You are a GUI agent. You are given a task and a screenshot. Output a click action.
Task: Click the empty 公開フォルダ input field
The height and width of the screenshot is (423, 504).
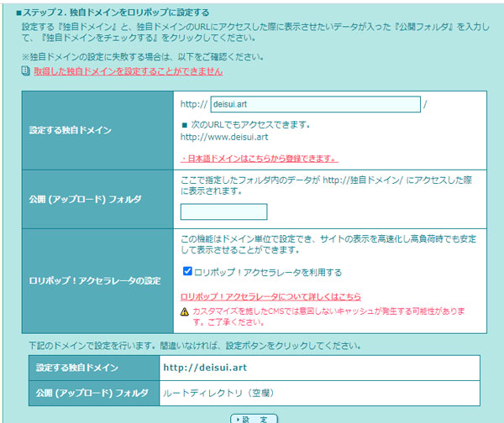pyautogui.click(x=223, y=211)
